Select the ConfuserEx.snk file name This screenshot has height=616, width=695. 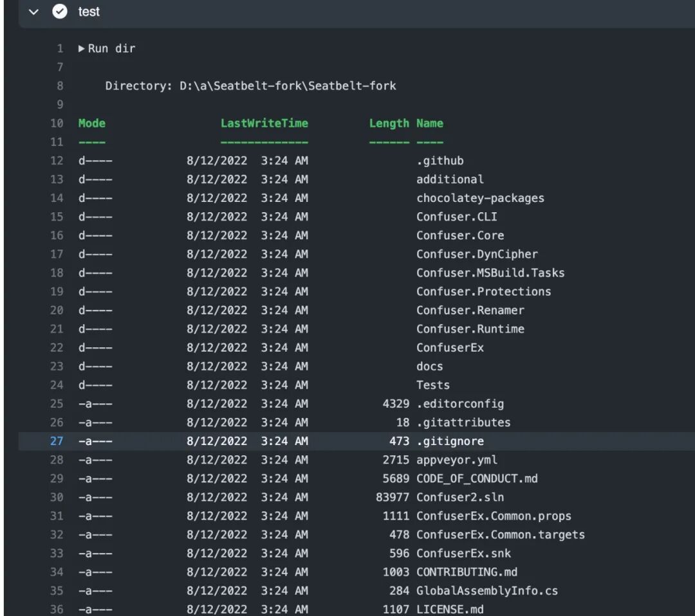coord(463,554)
